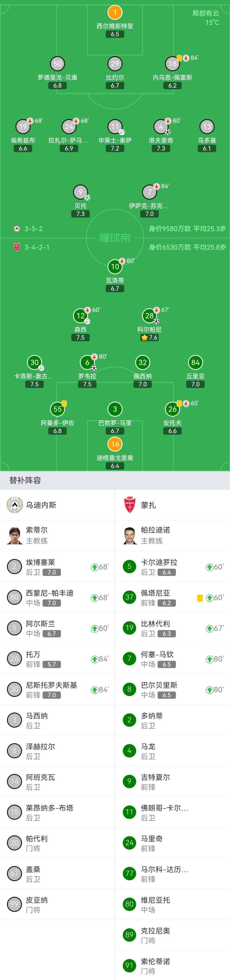Image resolution: width=230 pixels, height=980 pixels.
Task: Open coach 帕拉迪诺 profile photo
Action: click(x=130, y=536)
